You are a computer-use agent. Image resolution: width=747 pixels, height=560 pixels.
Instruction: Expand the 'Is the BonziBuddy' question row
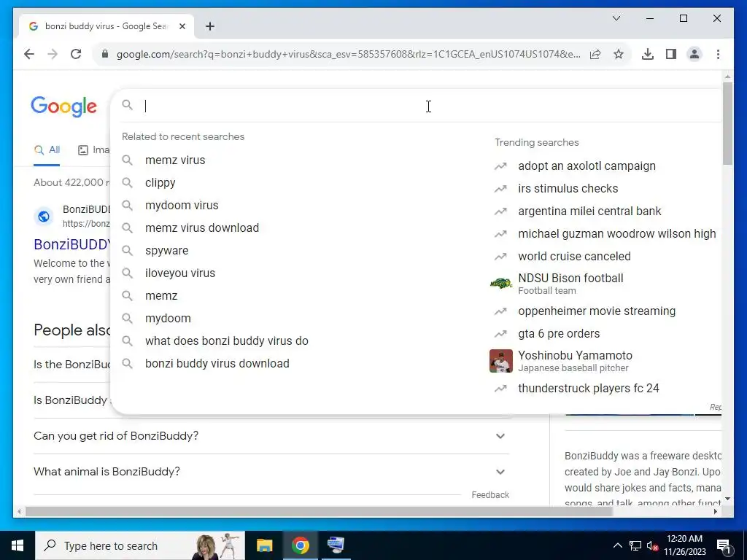tap(72, 365)
